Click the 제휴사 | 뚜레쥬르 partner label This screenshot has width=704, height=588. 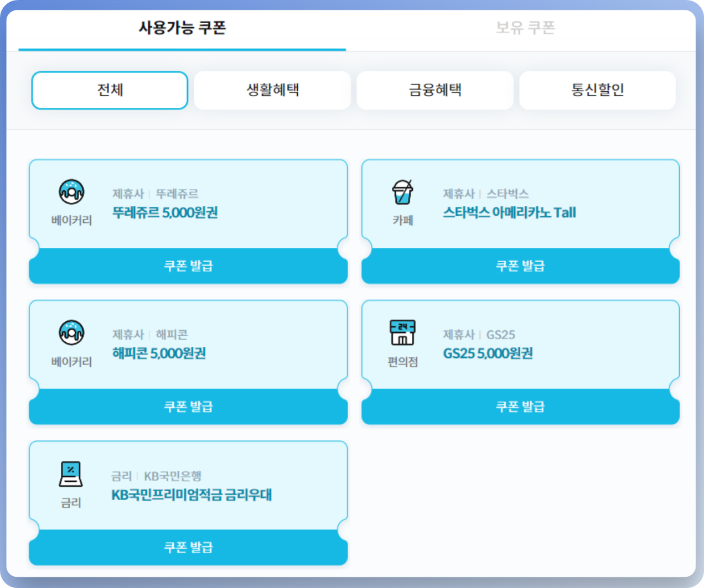click(155, 194)
